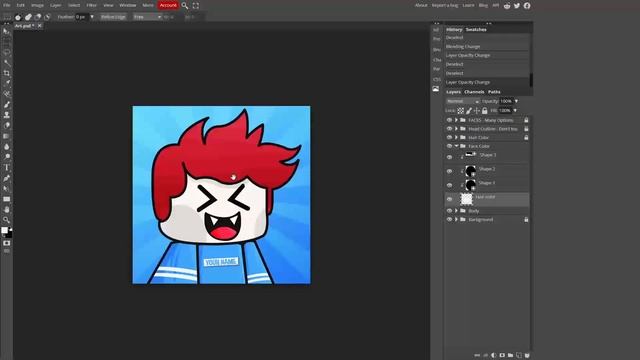
Task: Expand the Hair Color folder
Action: [x=456, y=138]
